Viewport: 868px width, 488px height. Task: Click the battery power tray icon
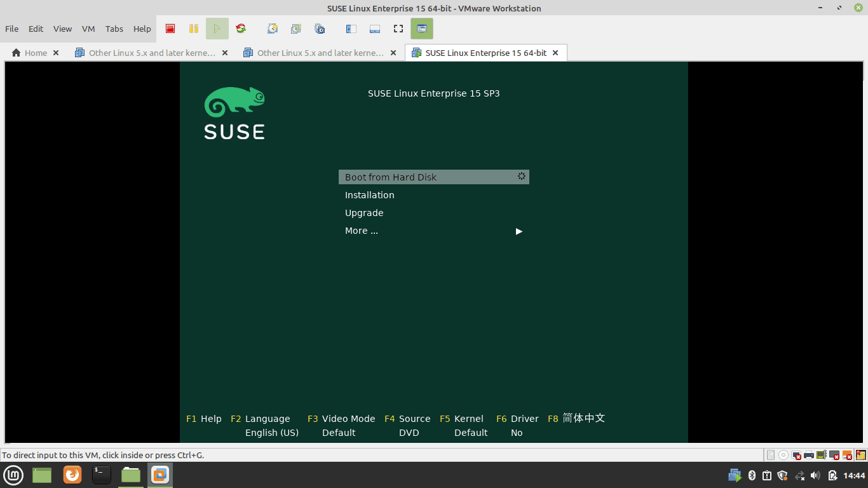pyautogui.click(x=832, y=475)
